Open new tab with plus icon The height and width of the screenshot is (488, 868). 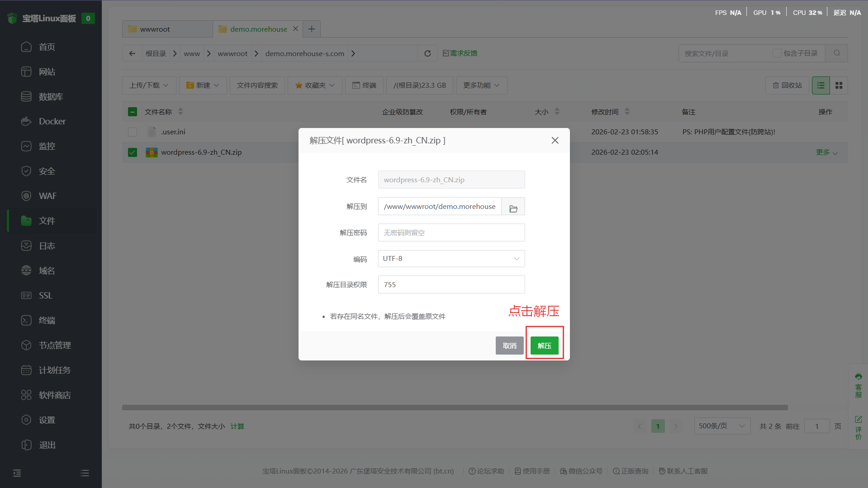tap(311, 29)
